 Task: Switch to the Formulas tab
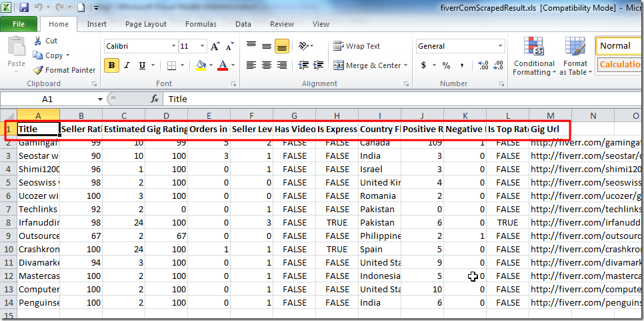pos(201,24)
